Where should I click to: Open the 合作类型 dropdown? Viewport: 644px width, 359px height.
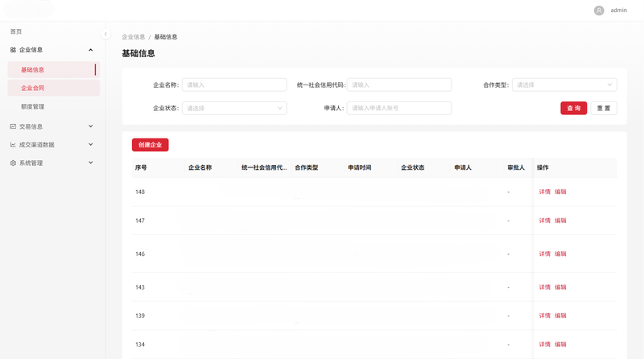tap(564, 85)
